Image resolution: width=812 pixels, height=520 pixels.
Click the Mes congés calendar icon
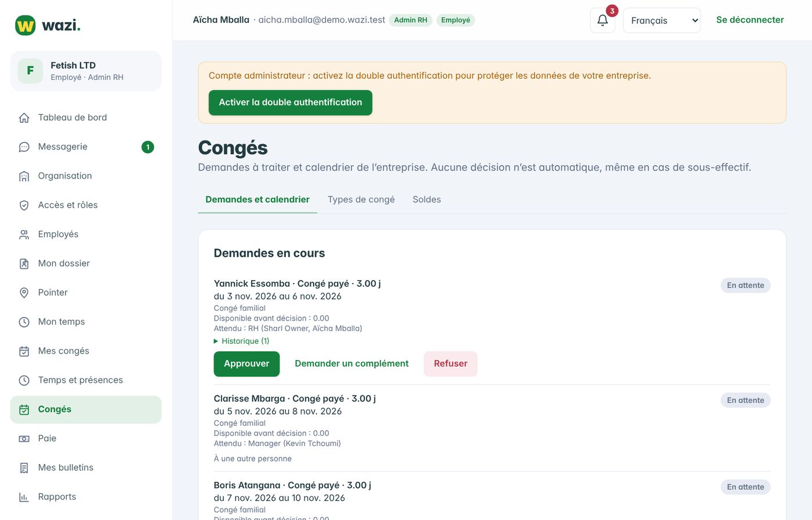(x=24, y=351)
